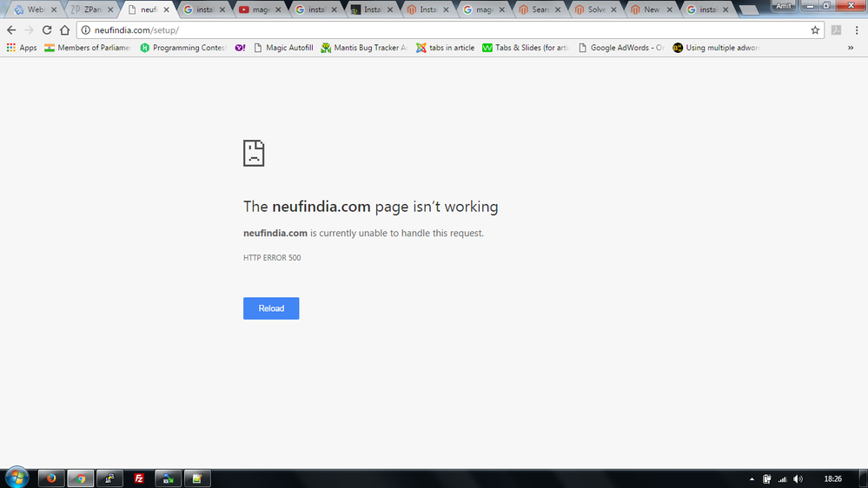868x488 pixels.
Task: Close the Search tab
Action: pos(558,10)
